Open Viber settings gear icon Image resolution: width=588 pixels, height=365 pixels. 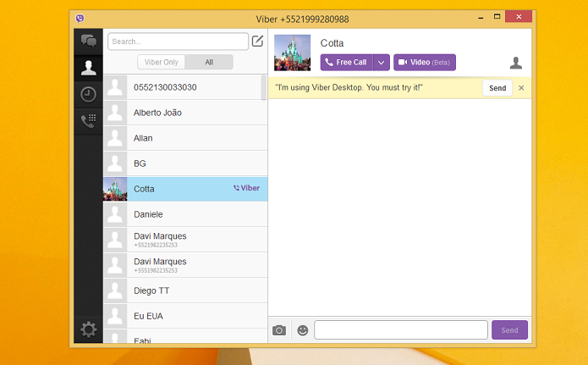tap(89, 329)
